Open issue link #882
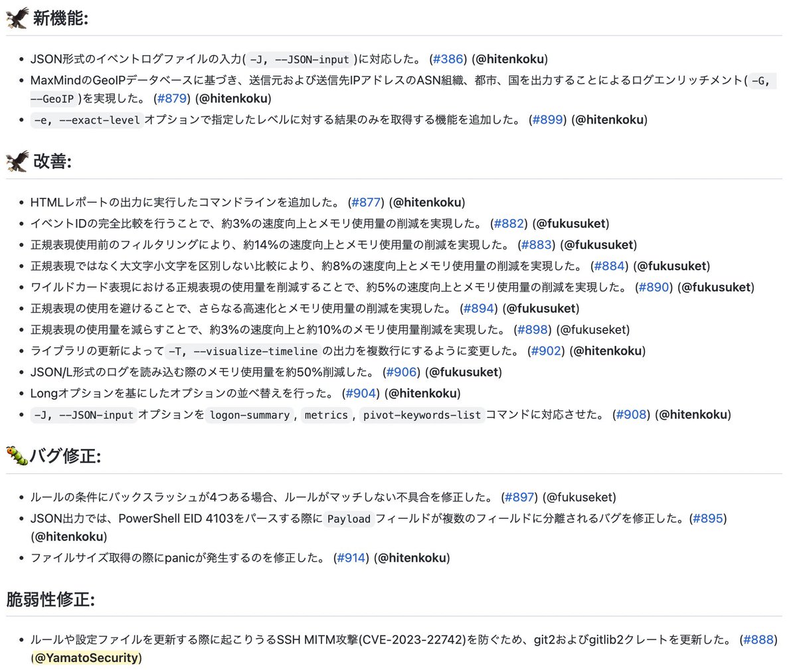Image resolution: width=797 pixels, height=672 pixels. (x=510, y=224)
